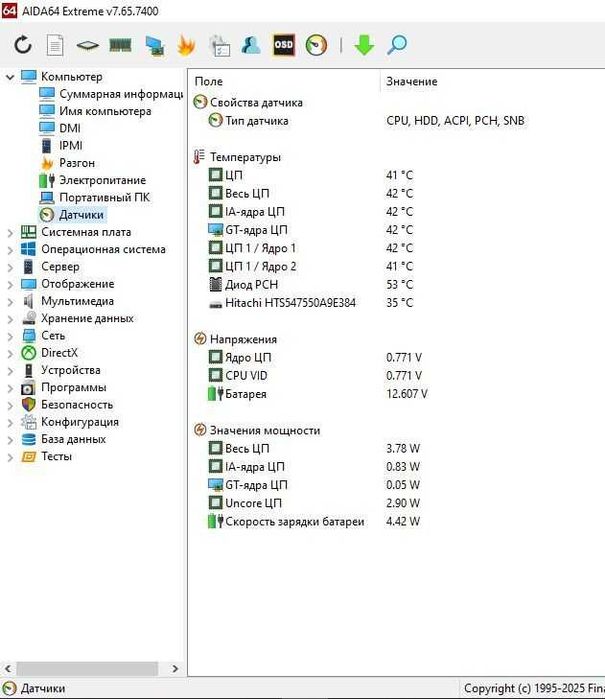Expand the Программы node
Screen dimensions: 605x699
click(x=10, y=388)
